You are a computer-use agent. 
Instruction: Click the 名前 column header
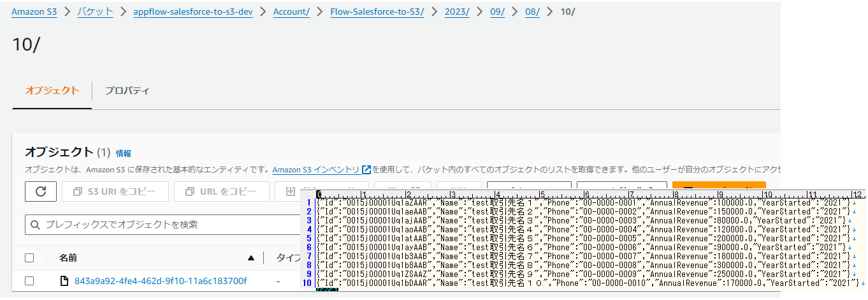click(68, 258)
